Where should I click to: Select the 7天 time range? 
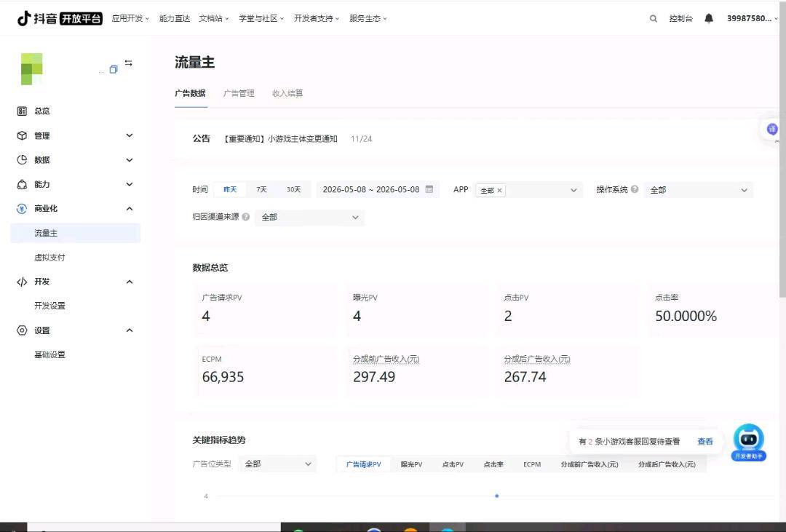click(x=262, y=189)
